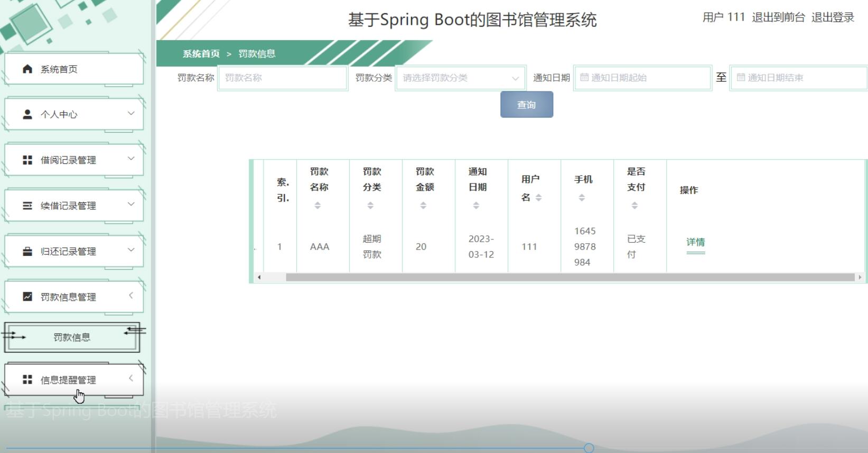Toggle 信息提醒管理 menu chevron
This screenshot has height=453, width=868.
tap(131, 378)
